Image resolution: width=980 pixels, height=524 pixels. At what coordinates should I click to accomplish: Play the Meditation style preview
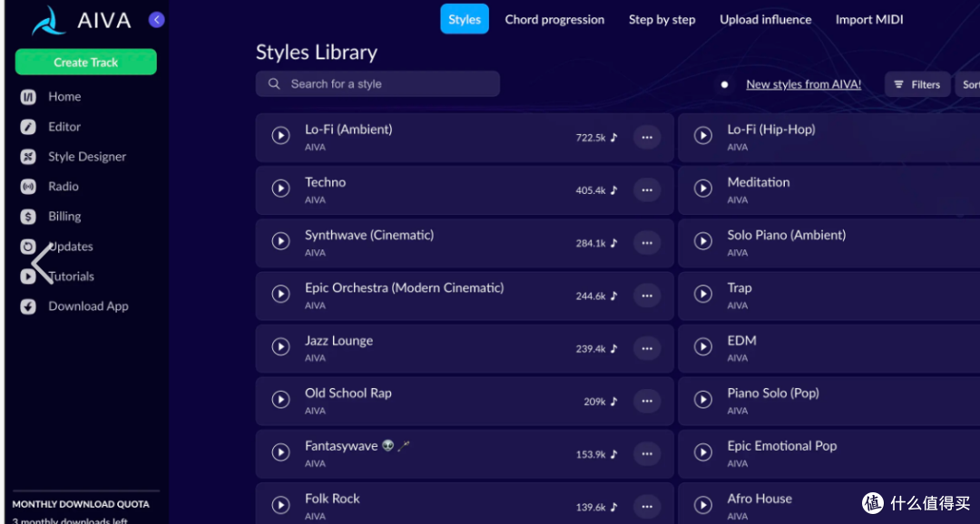(703, 188)
